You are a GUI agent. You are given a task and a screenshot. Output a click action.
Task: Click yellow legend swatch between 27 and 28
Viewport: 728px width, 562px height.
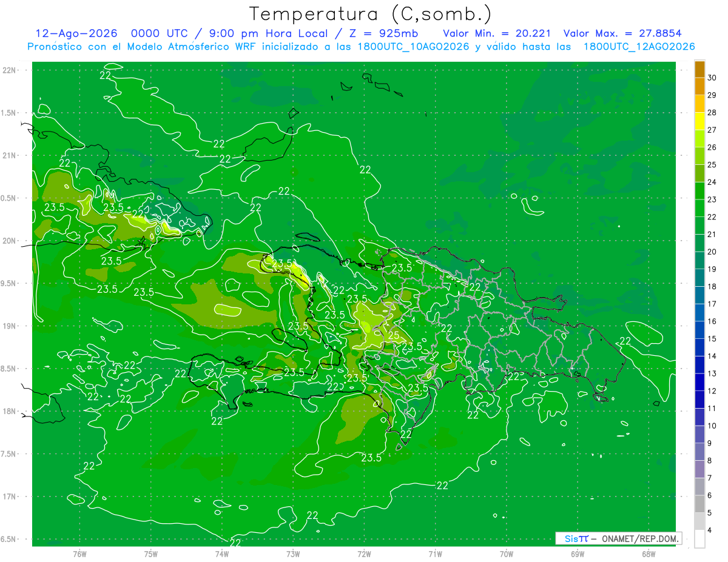(x=699, y=121)
